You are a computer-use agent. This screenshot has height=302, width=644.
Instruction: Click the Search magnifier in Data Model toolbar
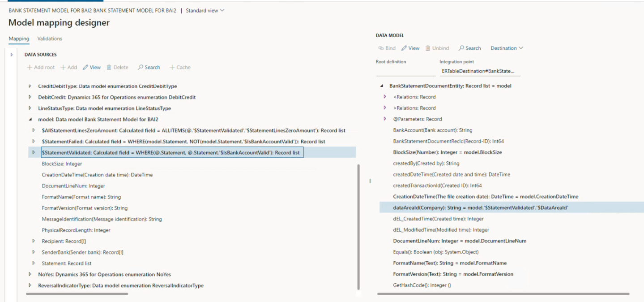pos(461,48)
